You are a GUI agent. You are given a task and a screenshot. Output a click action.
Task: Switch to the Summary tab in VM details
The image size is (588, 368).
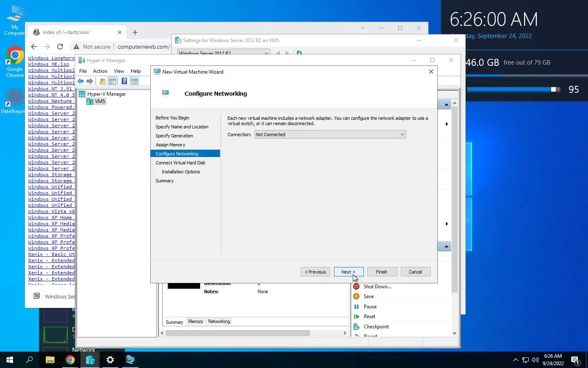(x=174, y=322)
